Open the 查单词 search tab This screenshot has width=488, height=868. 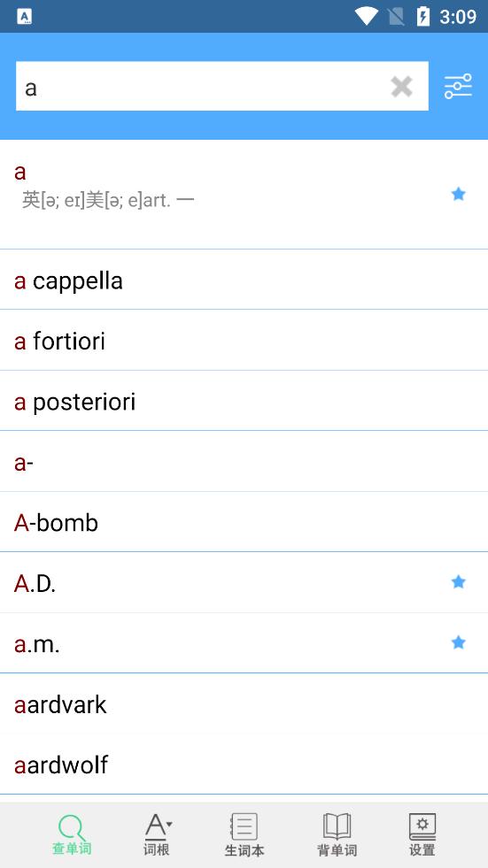72,834
